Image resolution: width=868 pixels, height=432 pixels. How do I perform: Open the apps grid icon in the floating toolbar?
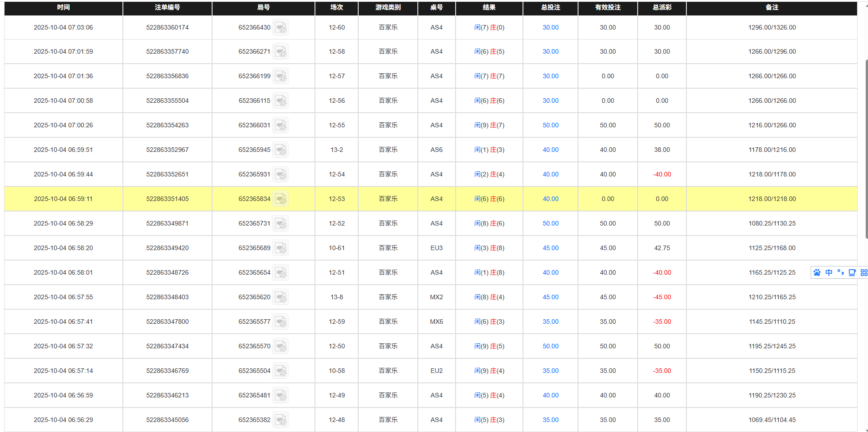(864, 272)
